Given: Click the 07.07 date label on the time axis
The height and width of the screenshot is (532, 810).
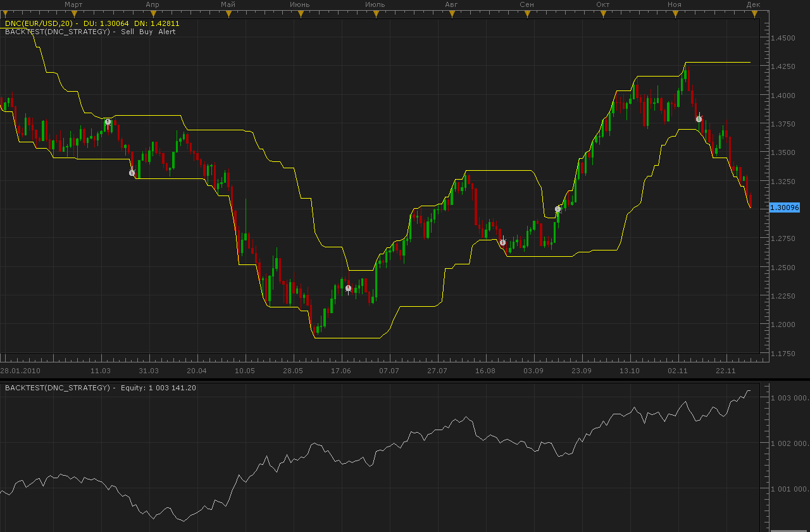Looking at the screenshot, I should (389, 371).
